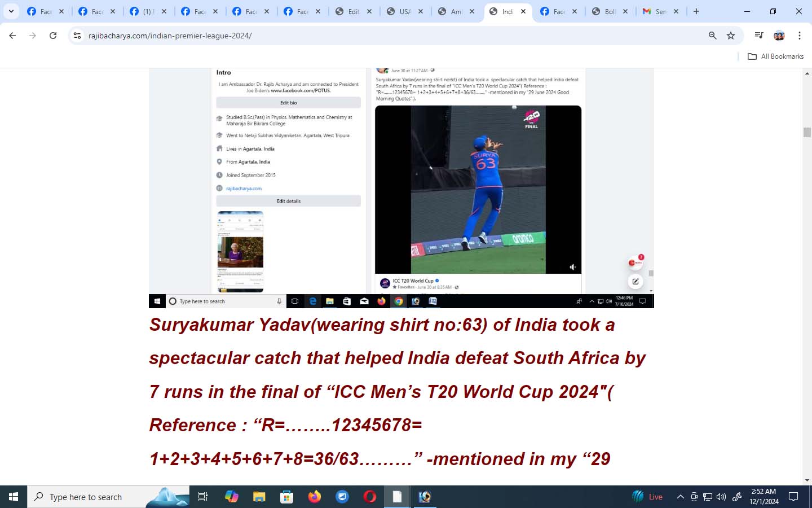Click page scrollbar thumb
Screen dimensions: 812x508
point(807,132)
